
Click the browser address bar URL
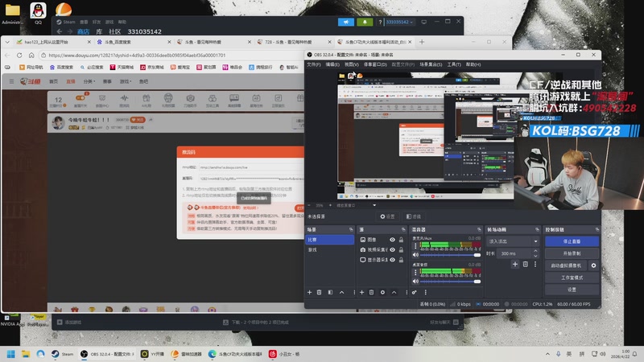click(x=137, y=55)
